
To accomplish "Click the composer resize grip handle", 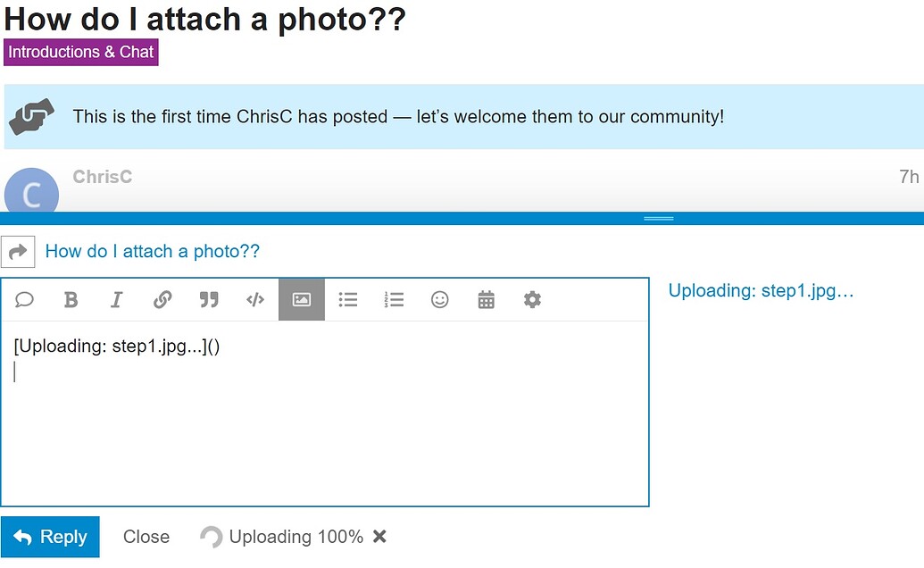I will (658, 219).
